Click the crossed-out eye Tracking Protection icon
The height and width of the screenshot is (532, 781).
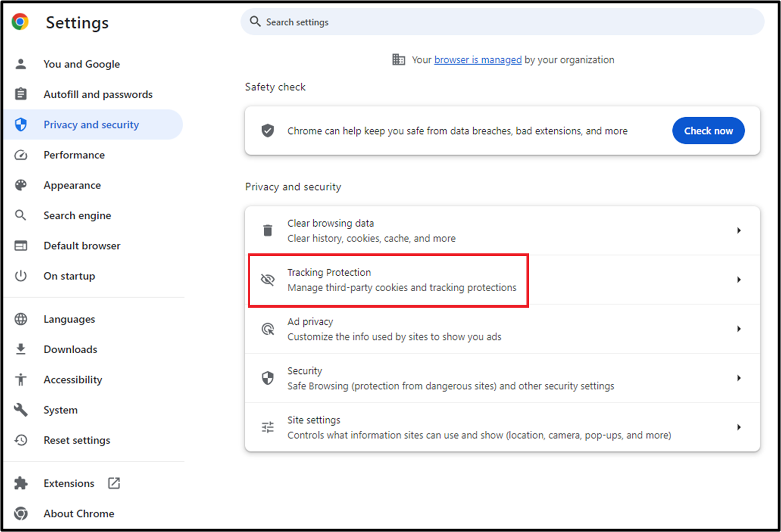(268, 280)
